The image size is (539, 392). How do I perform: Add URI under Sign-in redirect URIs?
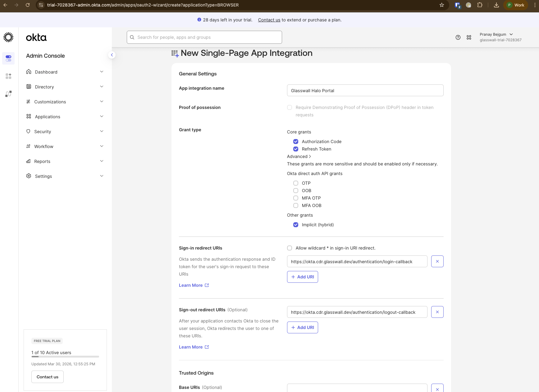[x=303, y=277]
